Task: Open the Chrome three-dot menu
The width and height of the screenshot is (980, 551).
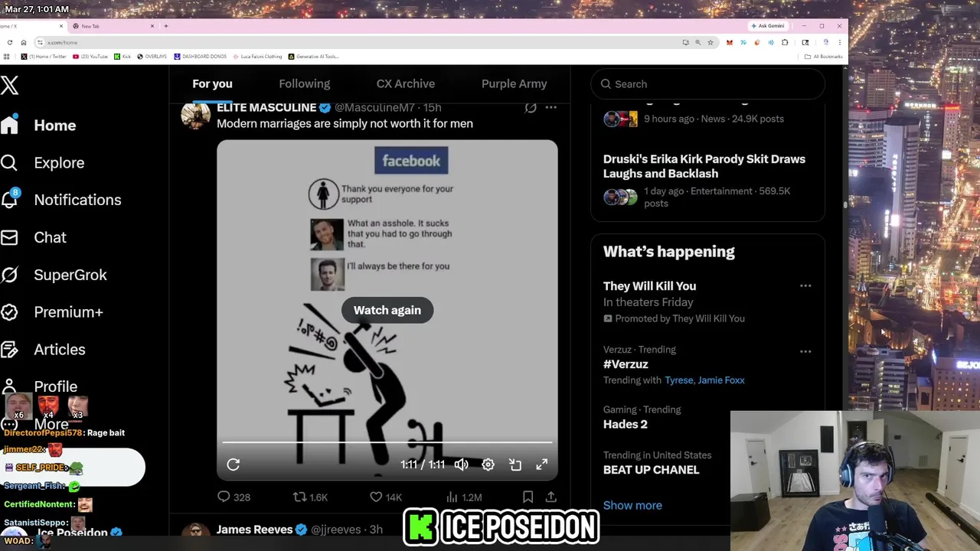Action: [x=839, y=43]
